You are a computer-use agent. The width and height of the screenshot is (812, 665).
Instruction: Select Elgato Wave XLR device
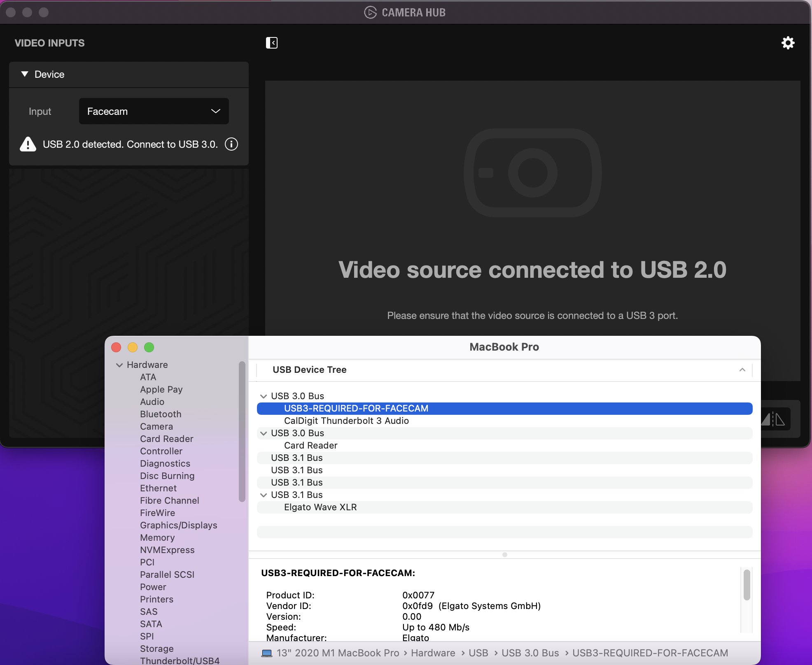tap(504, 507)
